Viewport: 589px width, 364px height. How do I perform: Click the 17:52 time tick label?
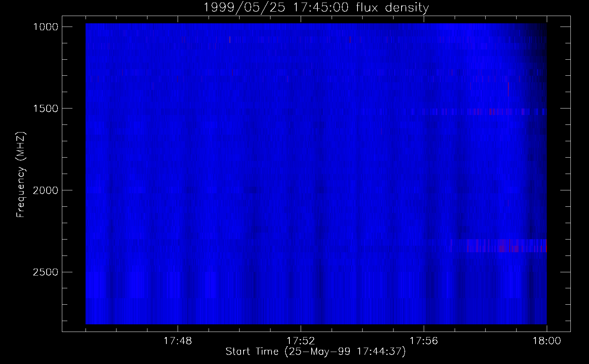click(301, 341)
